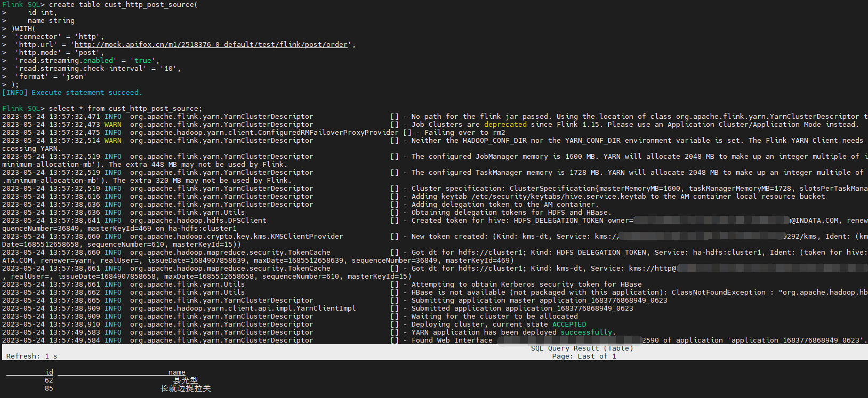868x398 pixels.
Task: Click the 'name' column header in results
Action: point(177,372)
